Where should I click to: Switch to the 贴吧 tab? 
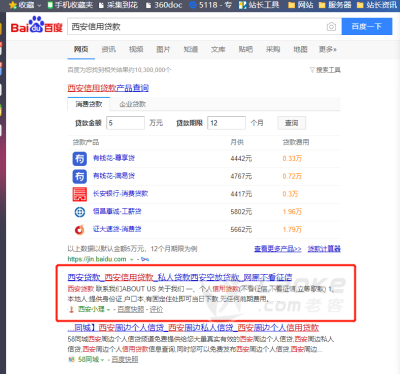[x=246, y=49]
